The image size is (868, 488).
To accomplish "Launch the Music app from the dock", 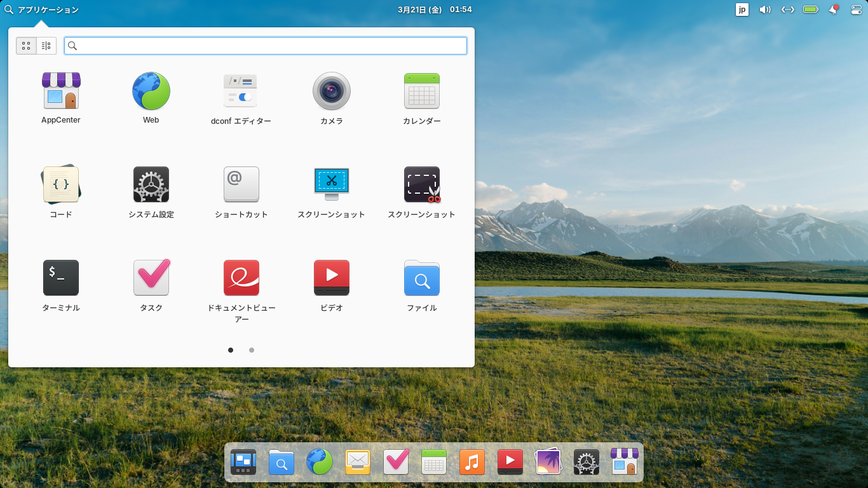I will pyautogui.click(x=471, y=462).
